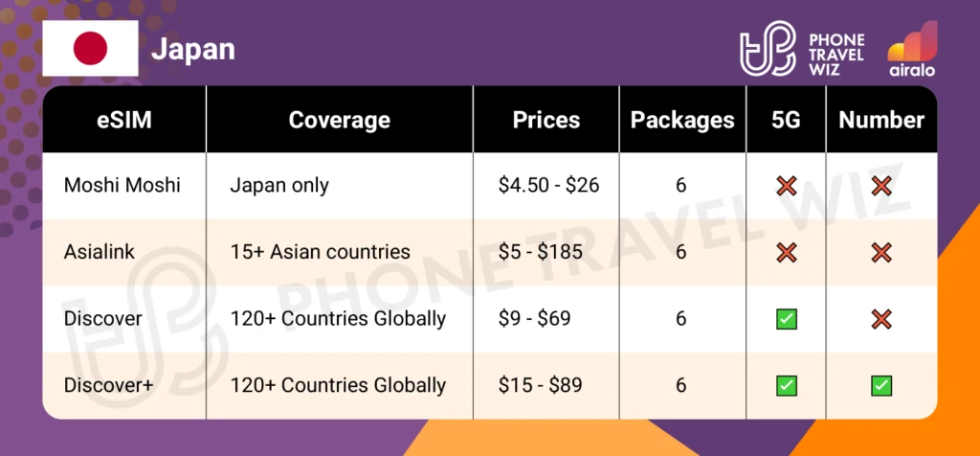Click the Japan flag icon

coord(91,47)
